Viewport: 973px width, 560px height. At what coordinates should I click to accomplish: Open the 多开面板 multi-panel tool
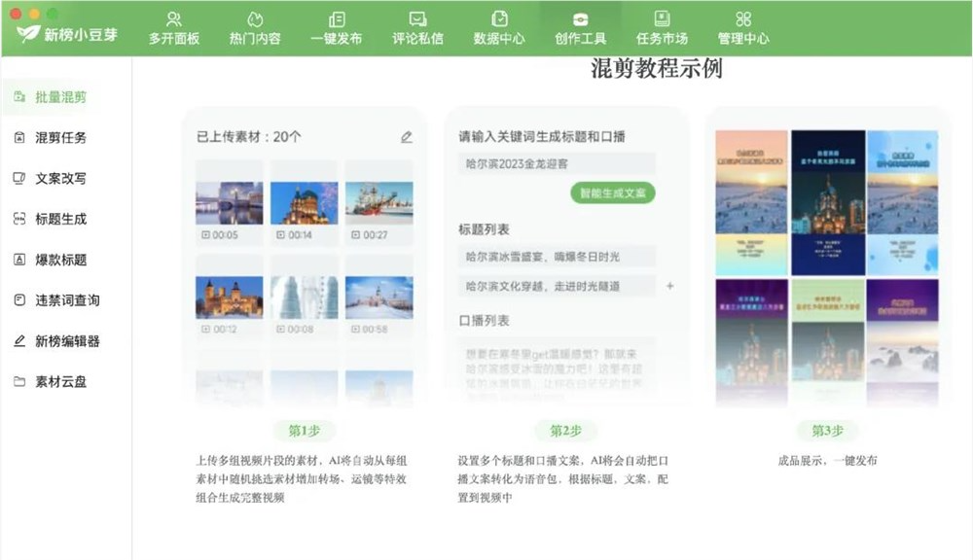pyautogui.click(x=175, y=27)
